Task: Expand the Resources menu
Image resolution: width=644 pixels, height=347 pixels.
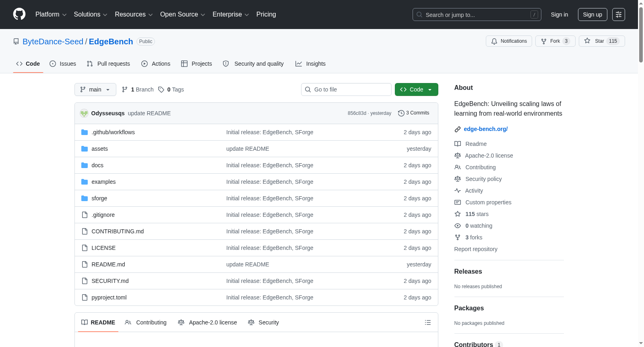Action: click(x=134, y=15)
